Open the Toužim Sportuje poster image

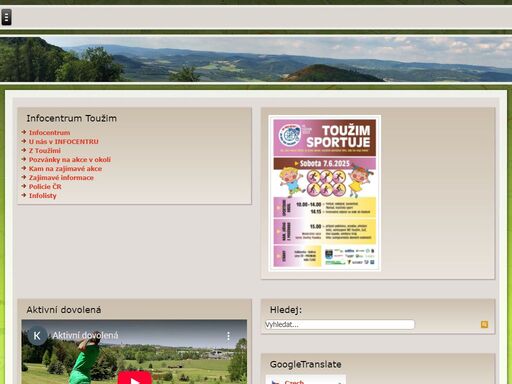[325, 193]
